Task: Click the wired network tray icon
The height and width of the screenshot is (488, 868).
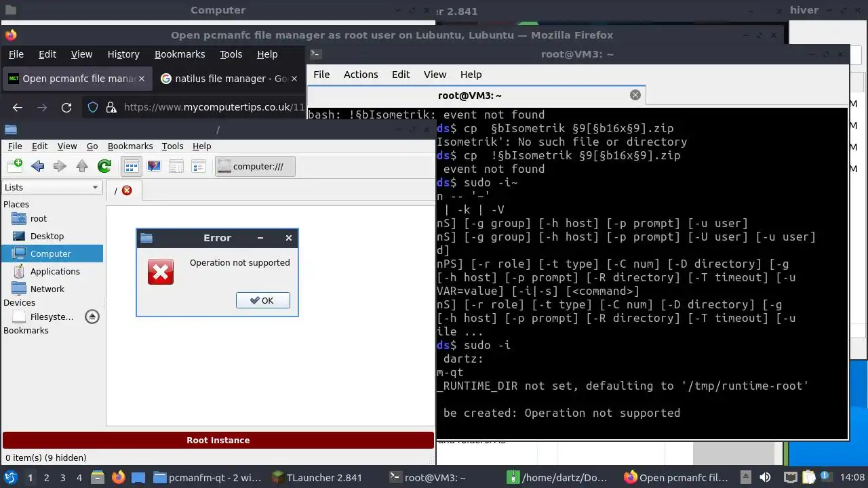Action: click(x=790, y=477)
